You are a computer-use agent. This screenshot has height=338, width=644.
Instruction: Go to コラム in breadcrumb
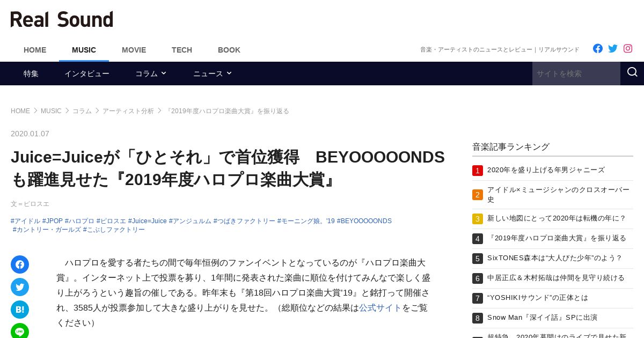(x=82, y=111)
